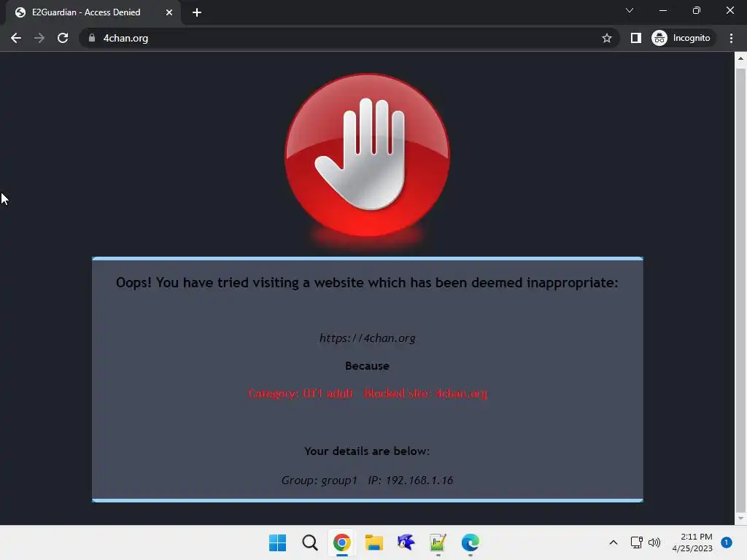Minimize the Chrome window
The width and height of the screenshot is (747, 560).
(x=662, y=10)
